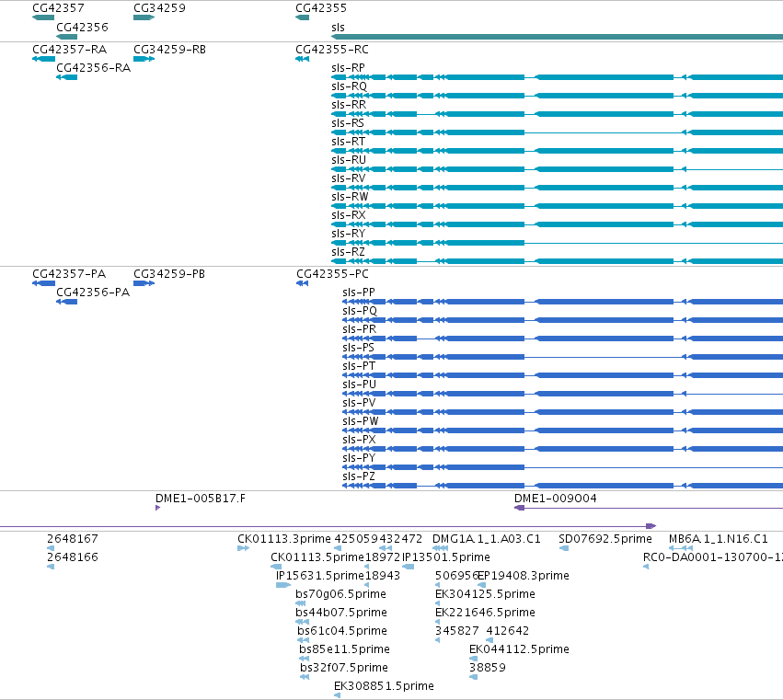Select transcript sls-RY

click(x=348, y=235)
